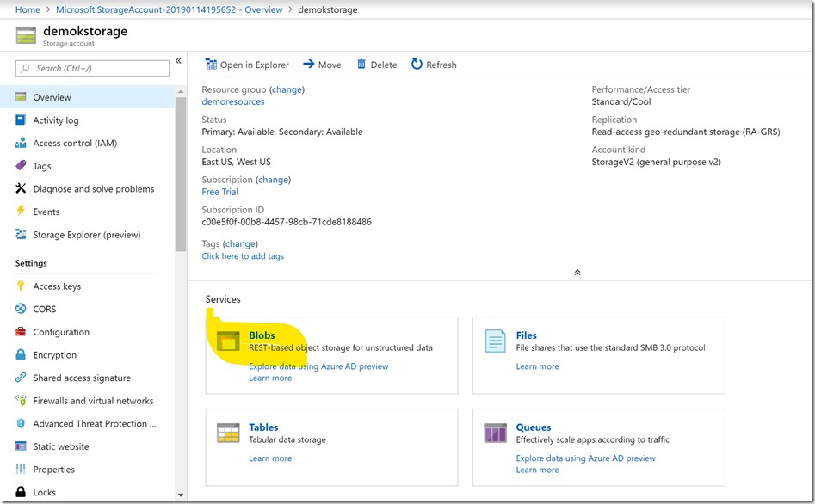Click the Files document icon
Viewport: 815px width, 504px height.
point(495,341)
